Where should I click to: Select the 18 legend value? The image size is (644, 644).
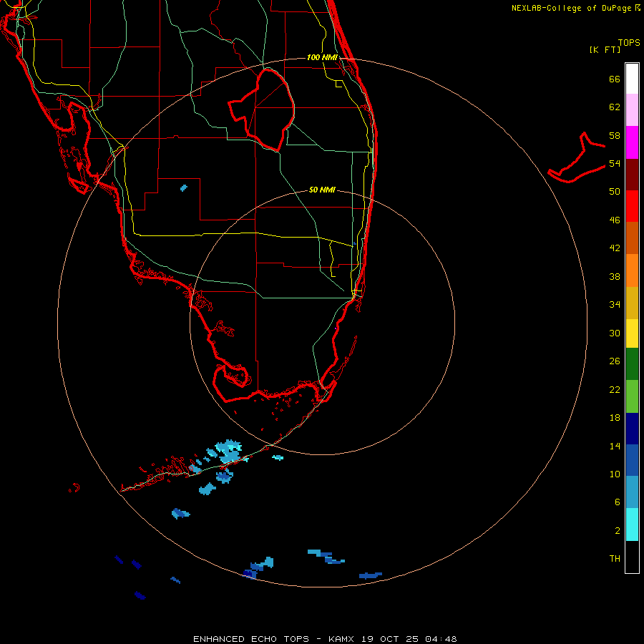pos(615,418)
